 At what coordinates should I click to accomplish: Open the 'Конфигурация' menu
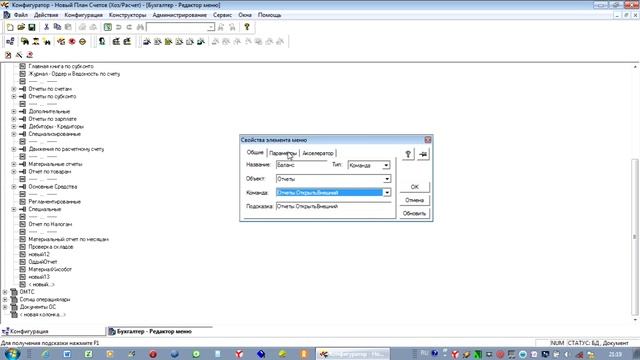[84, 15]
